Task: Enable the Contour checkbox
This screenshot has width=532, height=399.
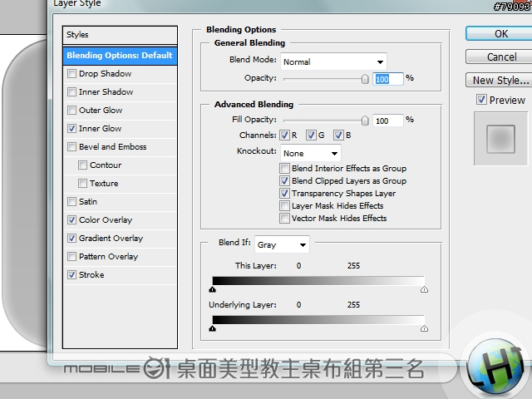Action: (82, 165)
